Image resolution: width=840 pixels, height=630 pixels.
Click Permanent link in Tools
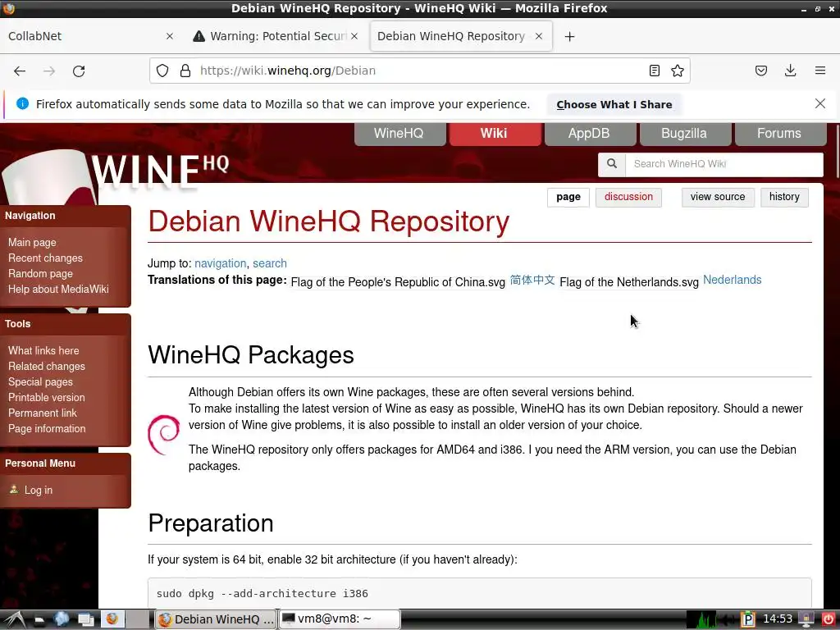pyautogui.click(x=43, y=413)
